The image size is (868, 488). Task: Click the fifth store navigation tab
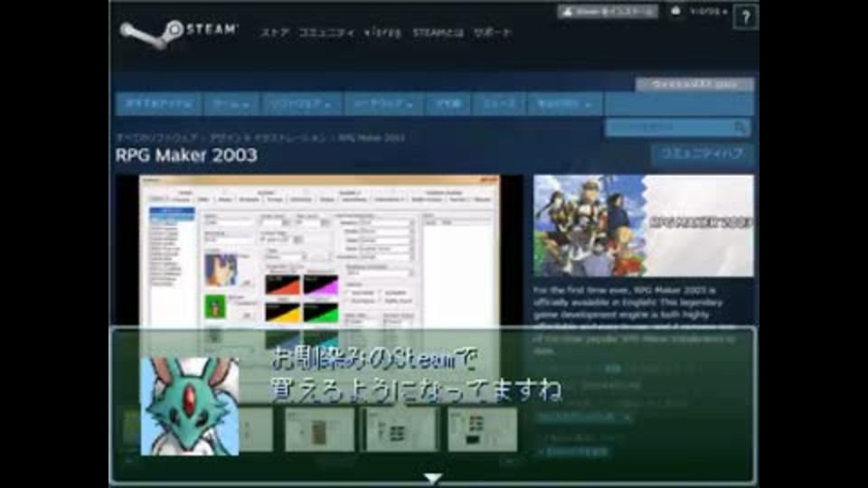coord(448,104)
